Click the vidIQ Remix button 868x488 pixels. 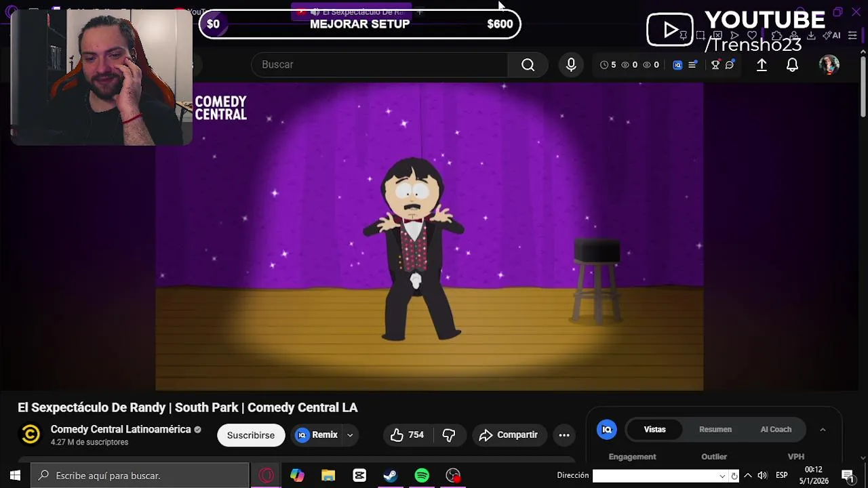317,435
